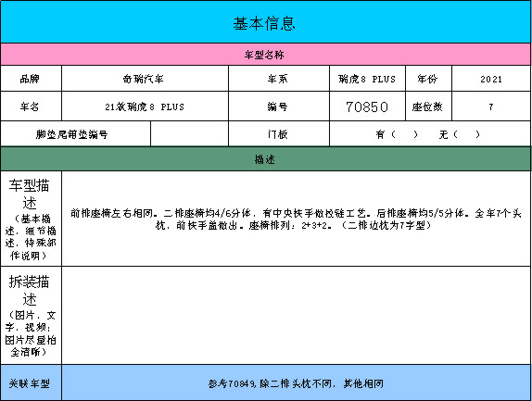Screen dimensions: 532x401
Task: Mark the 无（ ）option for 门板
Action: point(460,134)
